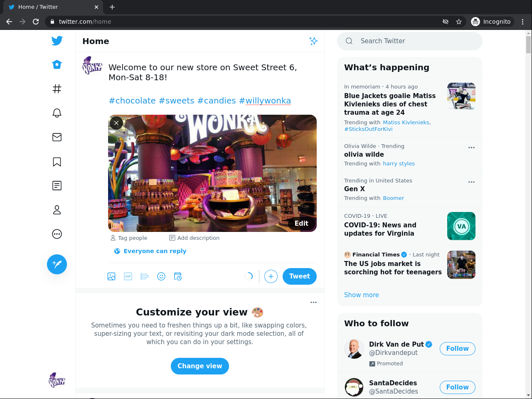The width and height of the screenshot is (532, 399).
Task: Click the search magnifier icon
Action: (x=349, y=41)
